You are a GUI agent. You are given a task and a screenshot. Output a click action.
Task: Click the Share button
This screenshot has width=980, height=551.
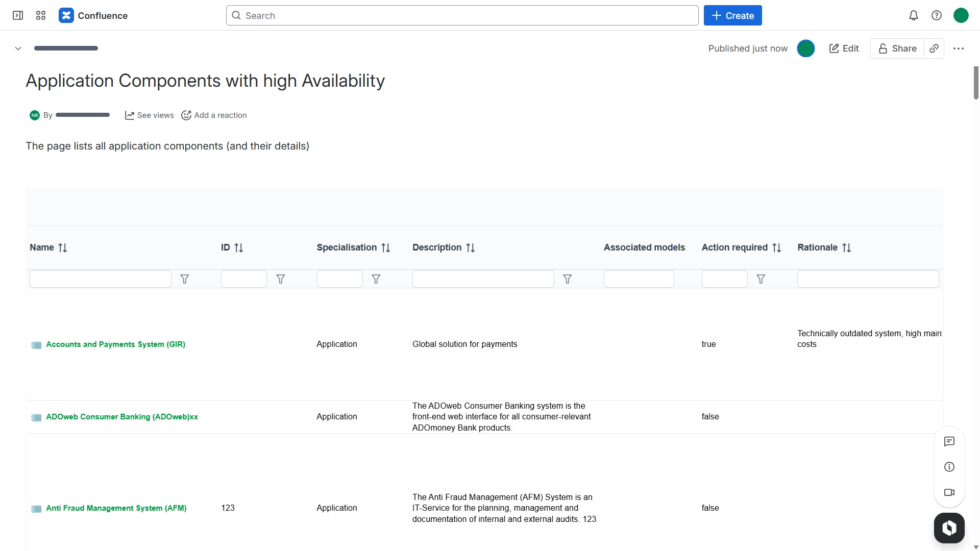(897, 48)
